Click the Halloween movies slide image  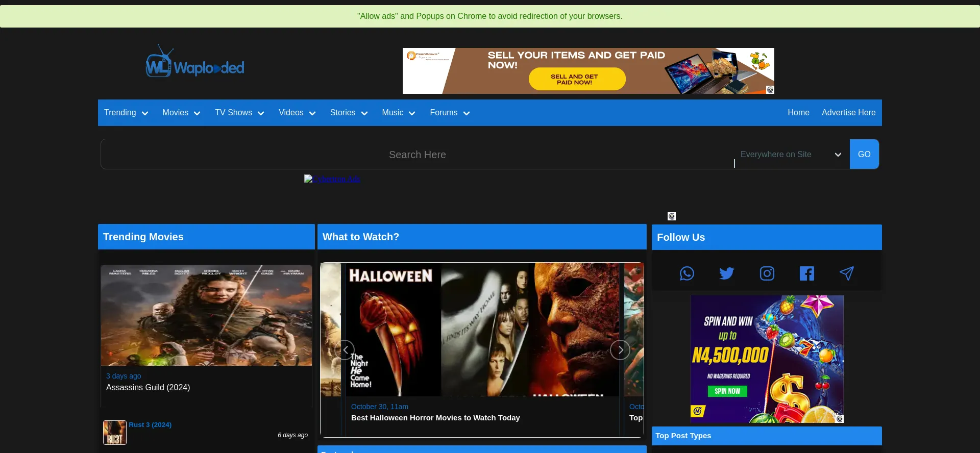[482, 330]
